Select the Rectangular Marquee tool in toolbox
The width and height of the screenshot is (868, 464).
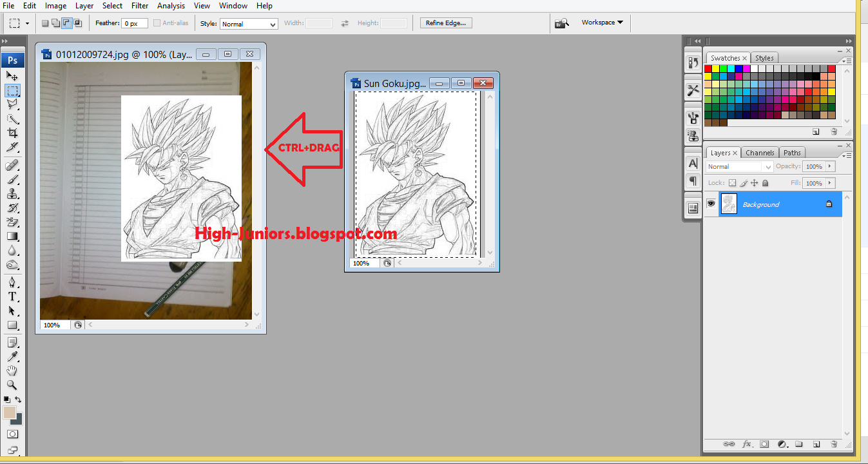click(12, 90)
